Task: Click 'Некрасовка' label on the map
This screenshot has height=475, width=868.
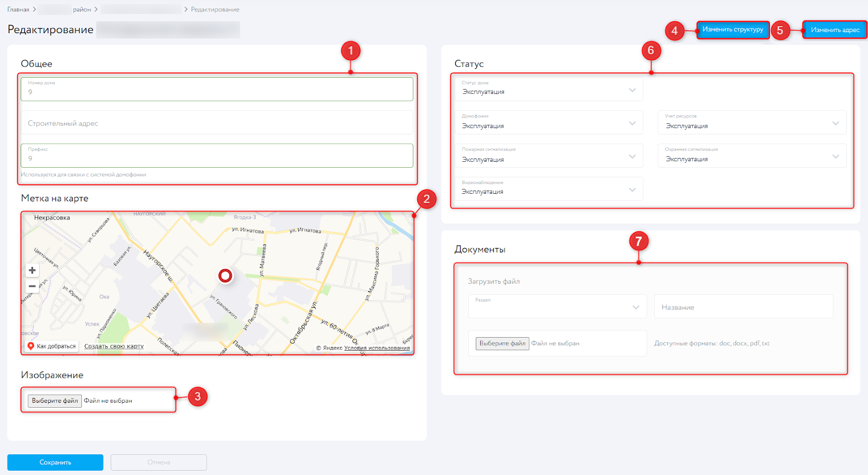Action: pos(52,218)
